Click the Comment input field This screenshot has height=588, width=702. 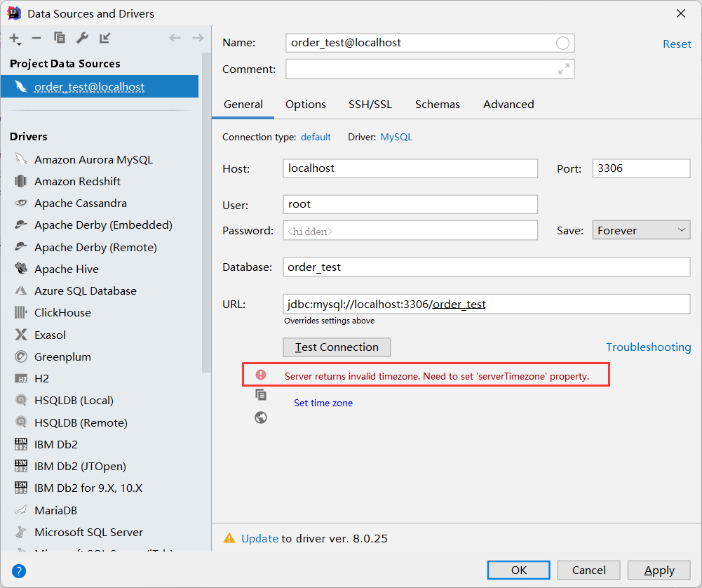430,69
